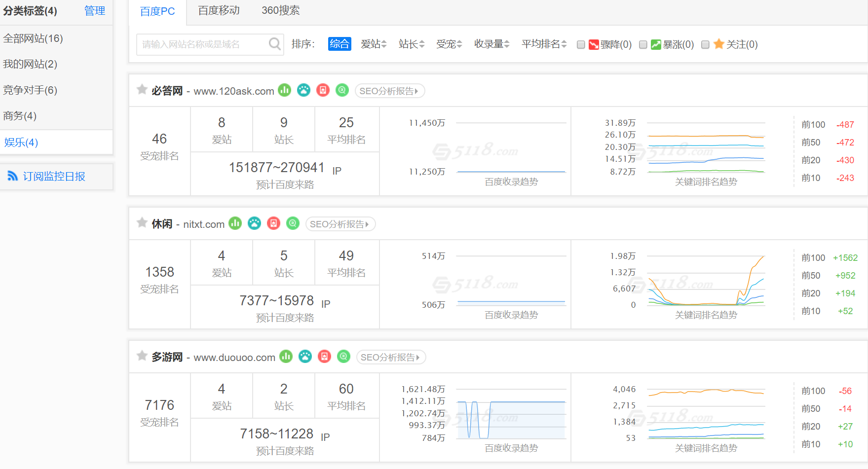
Task: Click nitxt.com 平均排名 value 49
Action: click(x=346, y=255)
